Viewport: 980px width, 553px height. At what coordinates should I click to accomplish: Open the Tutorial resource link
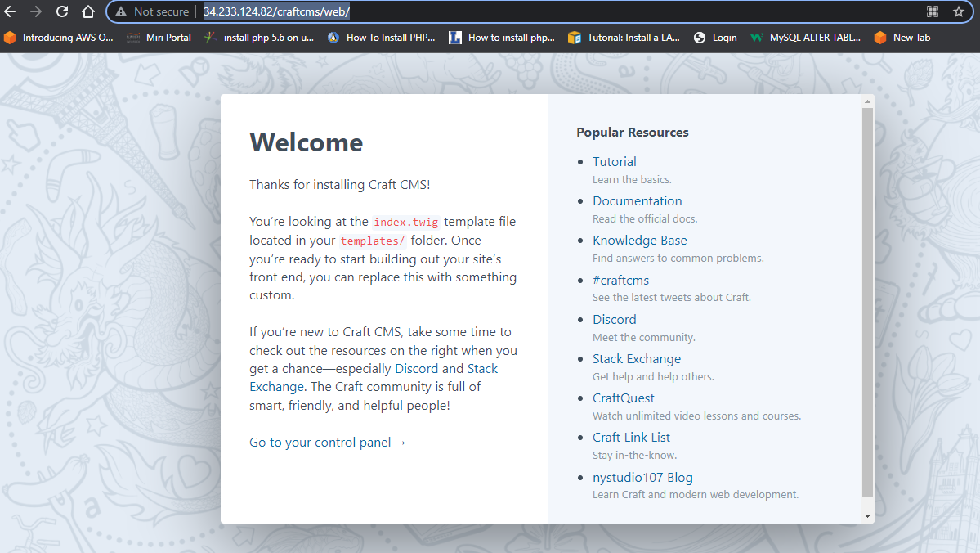[x=615, y=162]
